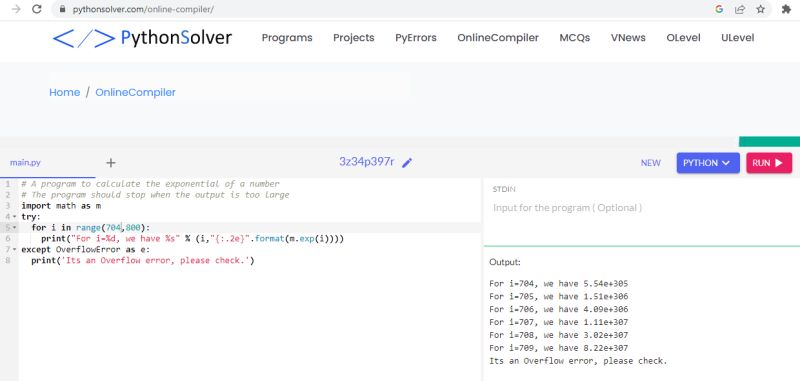The height and width of the screenshot is (381, 800).
Task: Collapse the for loop fold arrow on line 5
Action: (x=14, y=227)
